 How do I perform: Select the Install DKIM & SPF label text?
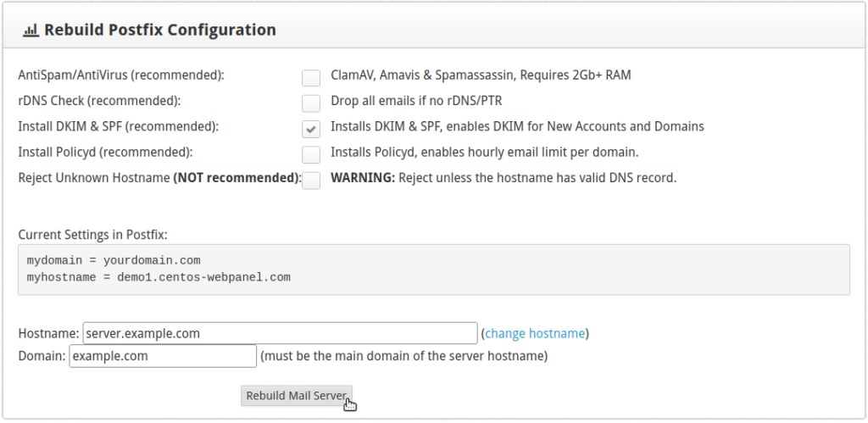[119, 126]
